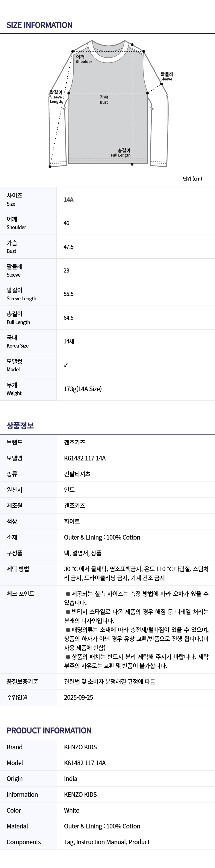215x868 pixels.
Task: Click the 14A size value
Action: 68,199
